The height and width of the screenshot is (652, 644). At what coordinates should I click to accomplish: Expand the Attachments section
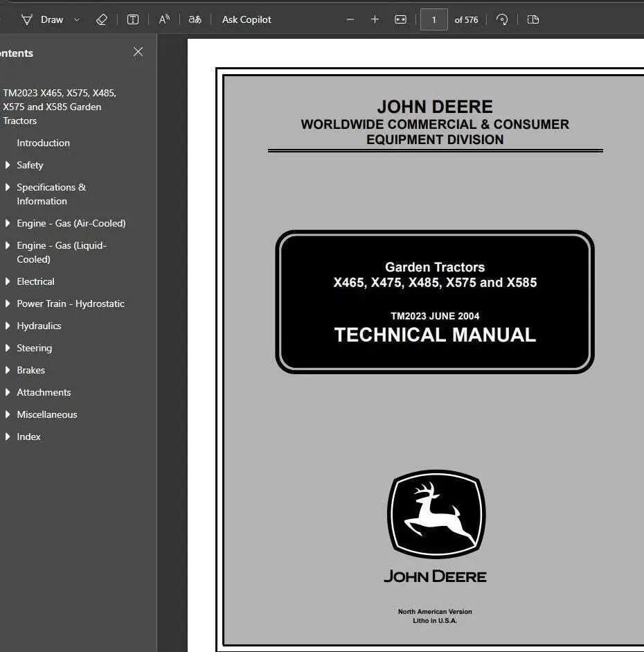(x=8, y=393)
